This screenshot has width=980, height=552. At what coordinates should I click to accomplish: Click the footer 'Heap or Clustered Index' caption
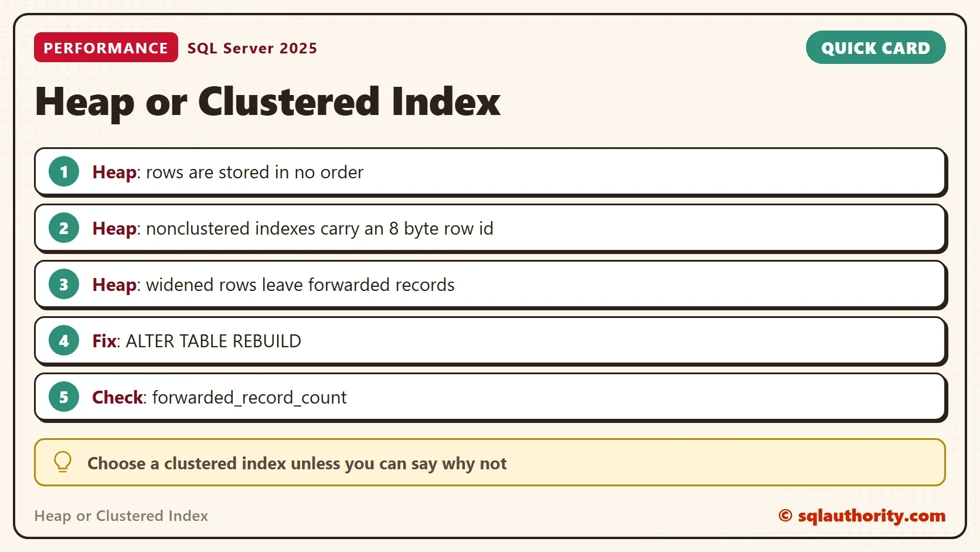[x=121, y=516]
